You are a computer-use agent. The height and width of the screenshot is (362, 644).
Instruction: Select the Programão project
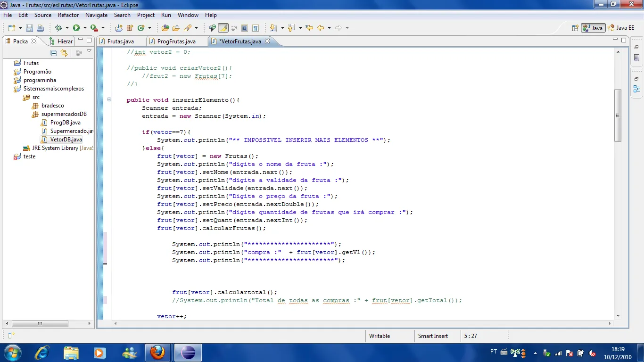[x=37, y=72]
